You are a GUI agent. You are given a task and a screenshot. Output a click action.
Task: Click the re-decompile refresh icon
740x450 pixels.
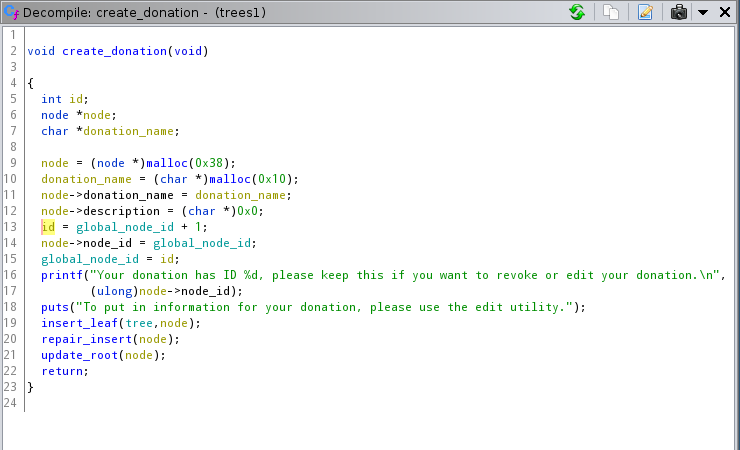click(577, 12)
